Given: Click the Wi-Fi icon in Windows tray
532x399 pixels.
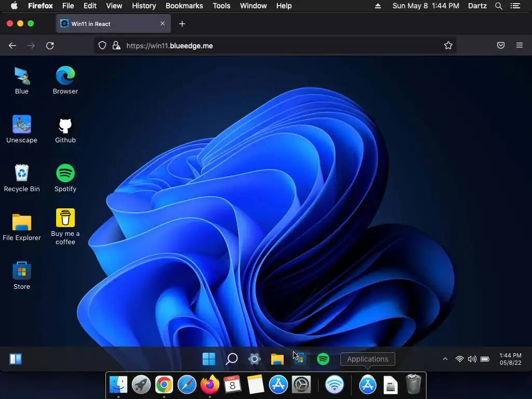Looking at the screenshot, I should 459,359.
